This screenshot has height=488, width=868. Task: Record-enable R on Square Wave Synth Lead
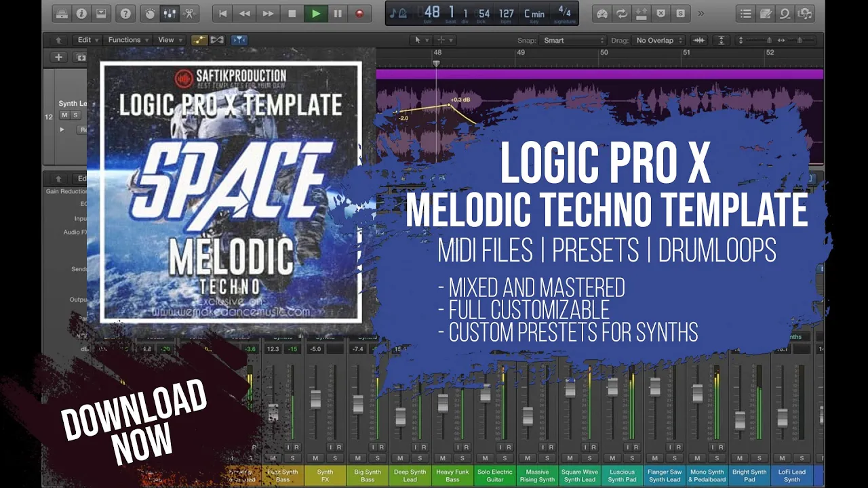pyautogui.click(x=594, y=447)
